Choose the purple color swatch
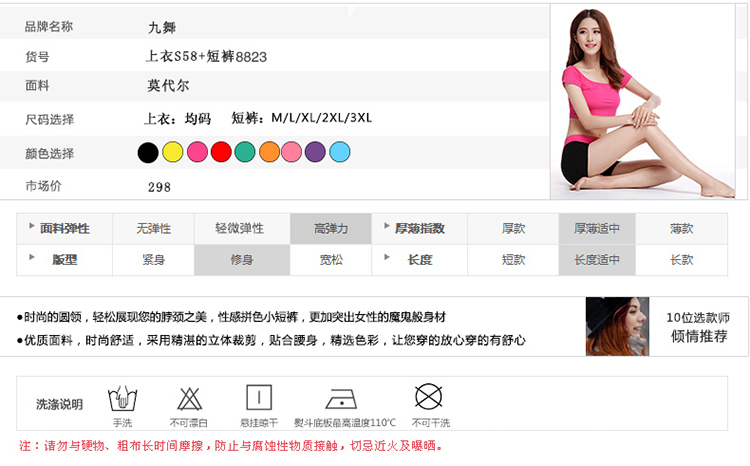This screenshot has width=750, height=466. pyautogui.click(x=315, y=153)
